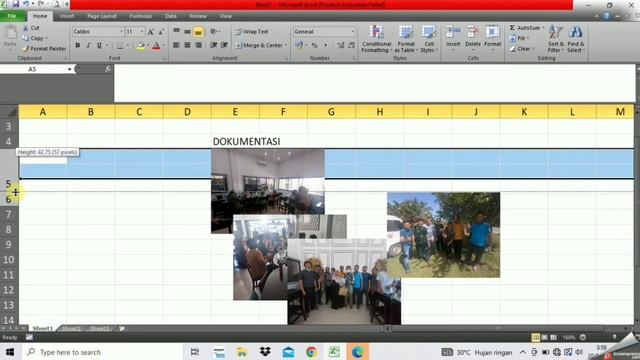The image size is (640, 360).
Task: Click the Orientation text rotation icon
Action: click(x=213, y=31)
